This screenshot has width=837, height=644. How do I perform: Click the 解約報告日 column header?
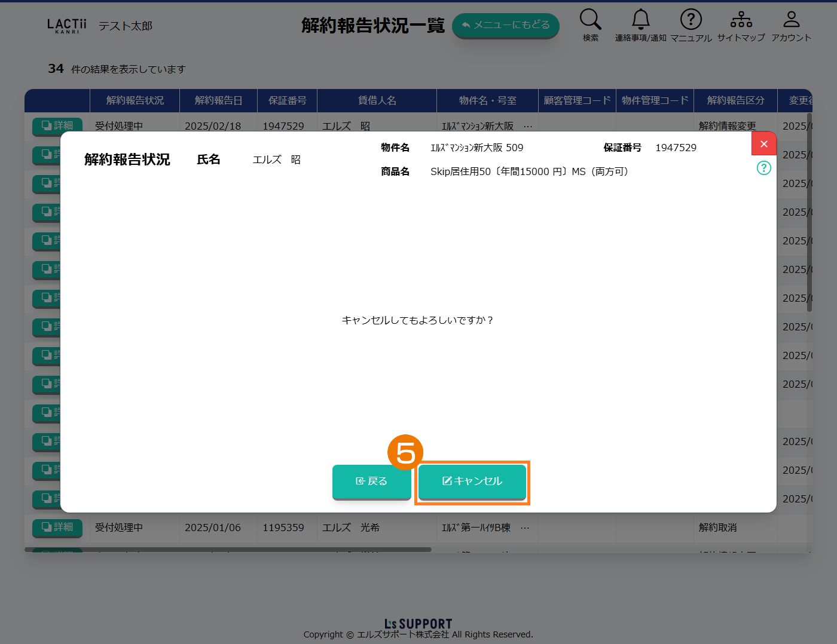coord(218,100)
